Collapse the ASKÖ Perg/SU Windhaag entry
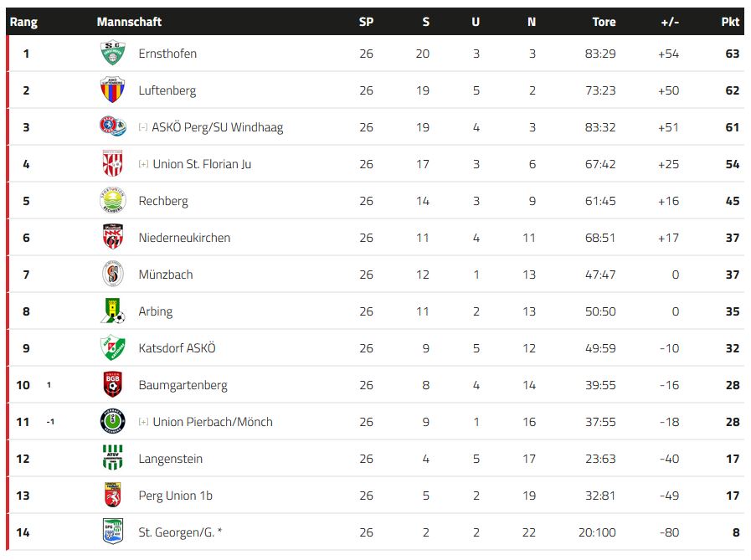 142,127
